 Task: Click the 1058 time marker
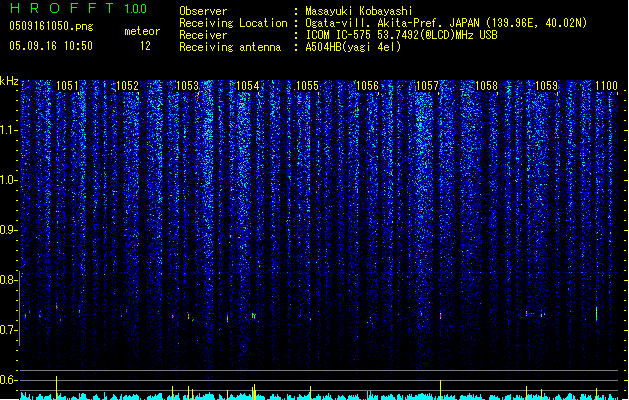486,86
